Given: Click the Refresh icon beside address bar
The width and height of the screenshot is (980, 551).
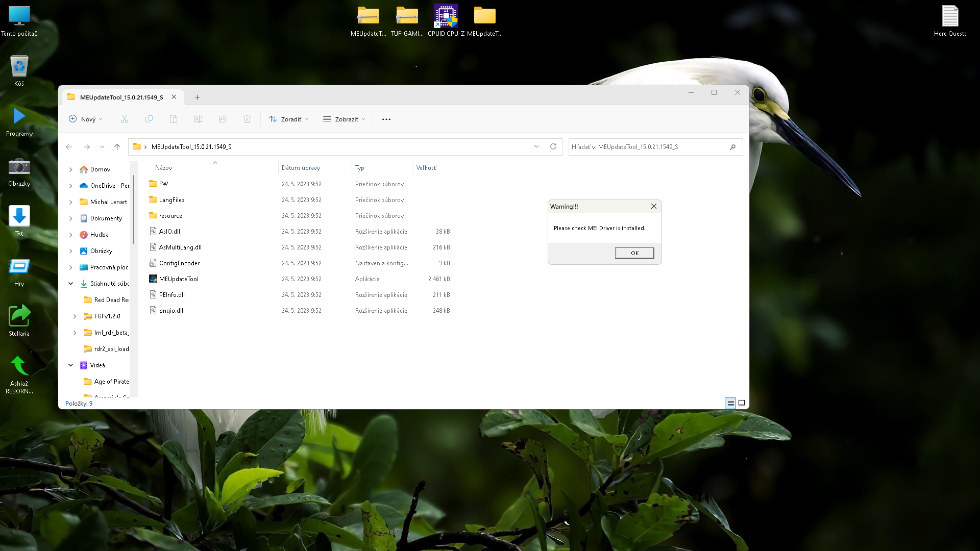Looking at the screenshot, I should coord(553,146).
